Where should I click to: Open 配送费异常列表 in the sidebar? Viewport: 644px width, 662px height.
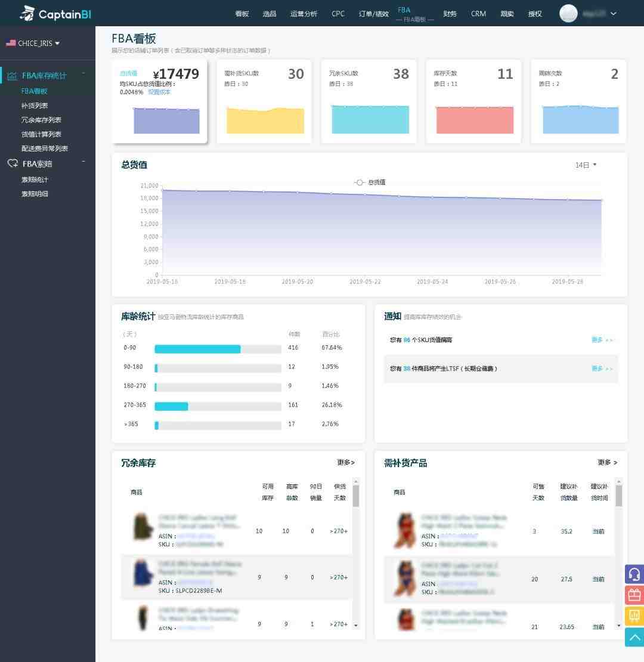[44, 149]
